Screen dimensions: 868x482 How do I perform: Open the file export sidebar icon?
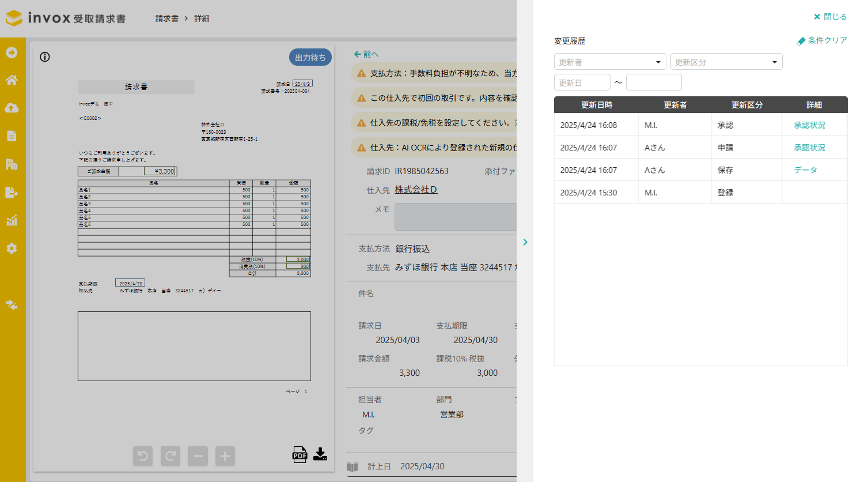[x=12, y=192]
